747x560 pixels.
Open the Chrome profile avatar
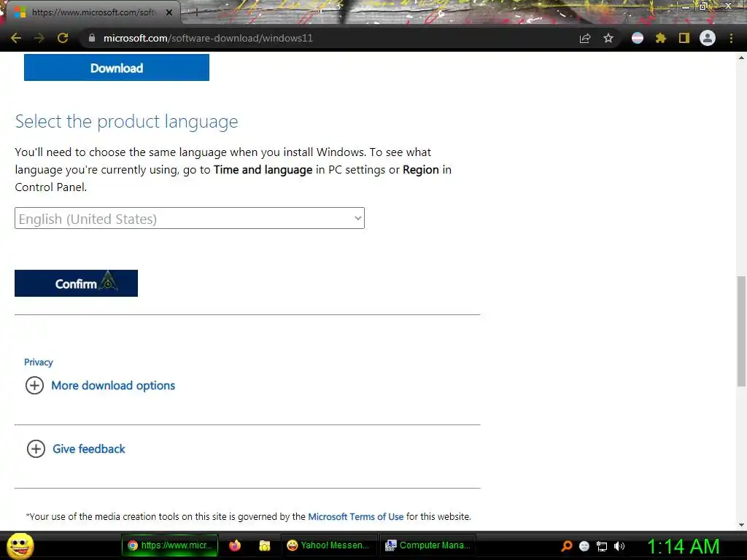pyautogui.click(x=708, y=38)
